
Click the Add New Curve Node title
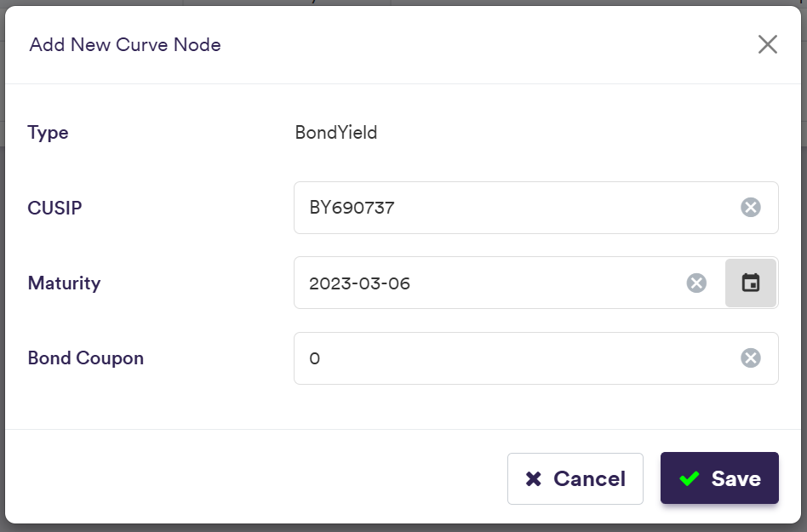(x=125, y=45)
